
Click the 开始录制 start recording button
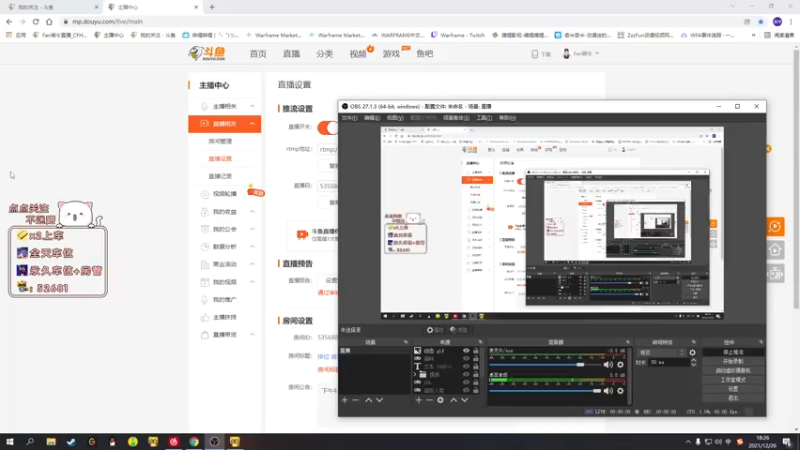(733, 361)
